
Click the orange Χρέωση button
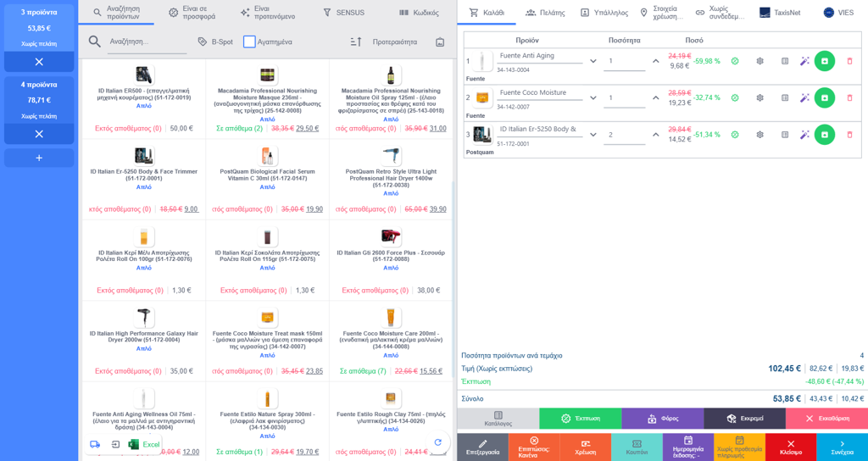[x=585, y=447]
